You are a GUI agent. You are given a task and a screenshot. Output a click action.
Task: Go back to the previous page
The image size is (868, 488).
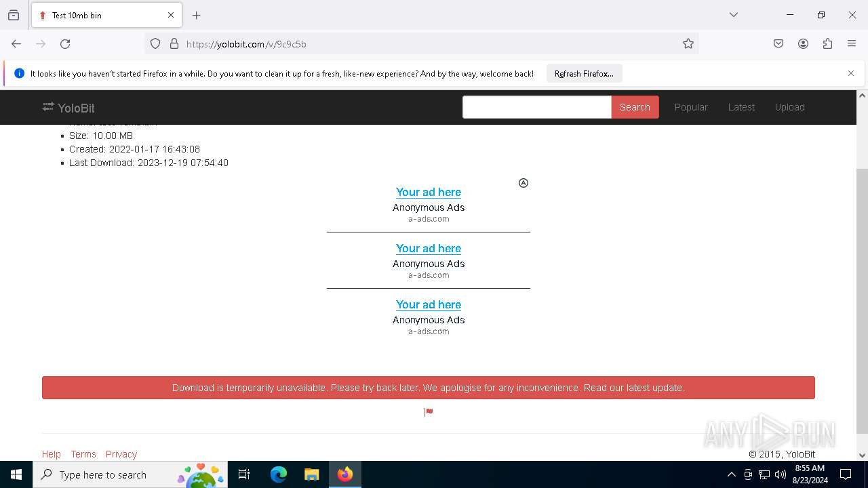tap(16, 44)
